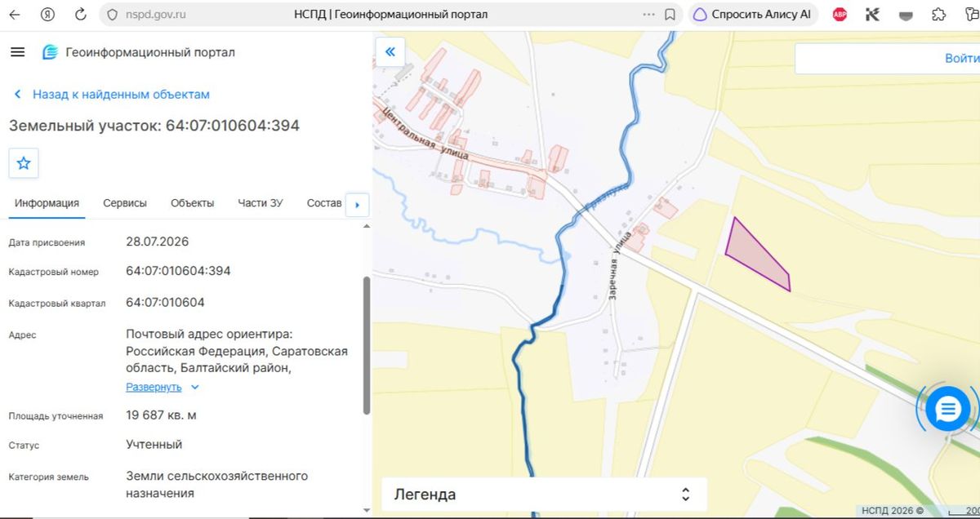Open the Информация tab
980x519 pixels.
47,203
